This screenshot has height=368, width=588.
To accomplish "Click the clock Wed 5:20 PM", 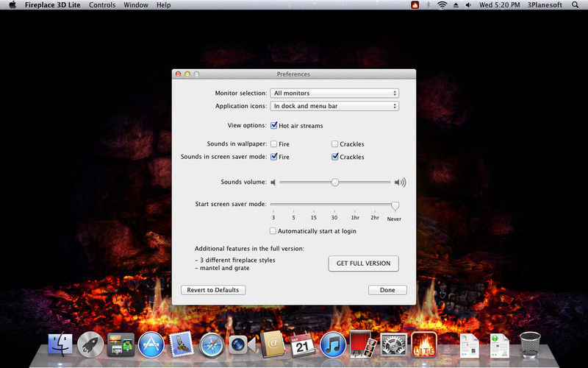I will pos(500,5).
